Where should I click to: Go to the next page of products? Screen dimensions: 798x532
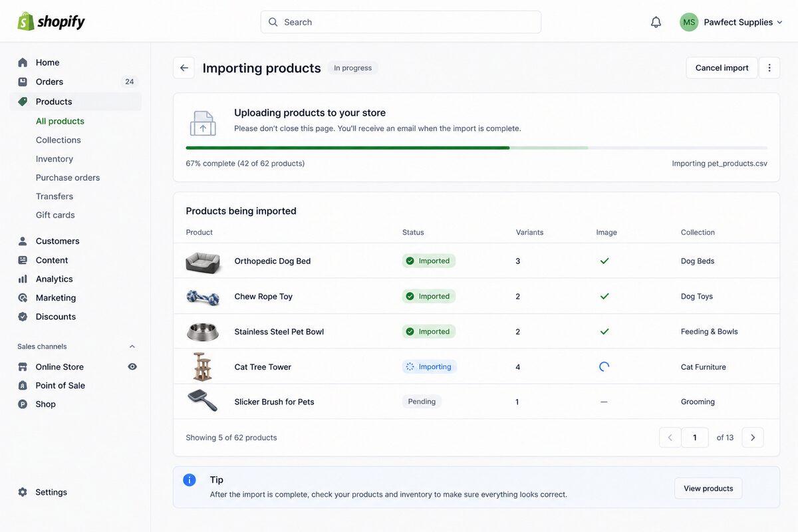click(x=753, y=438)
